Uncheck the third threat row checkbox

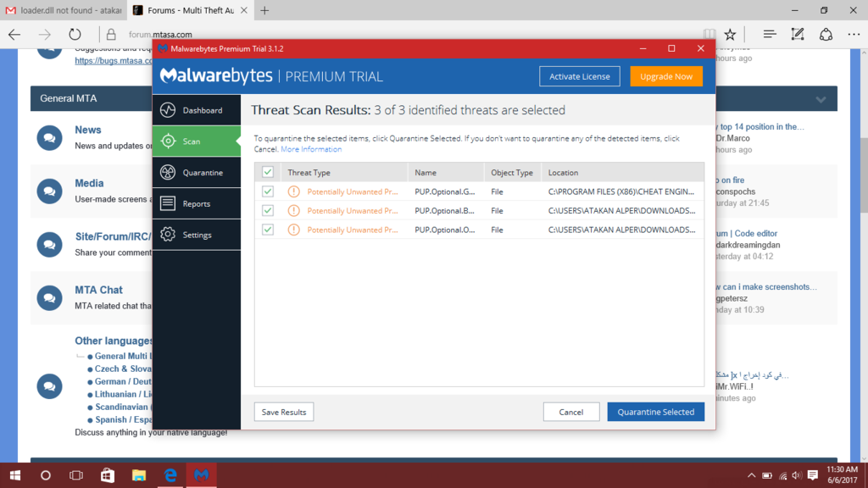pos(268,230)
